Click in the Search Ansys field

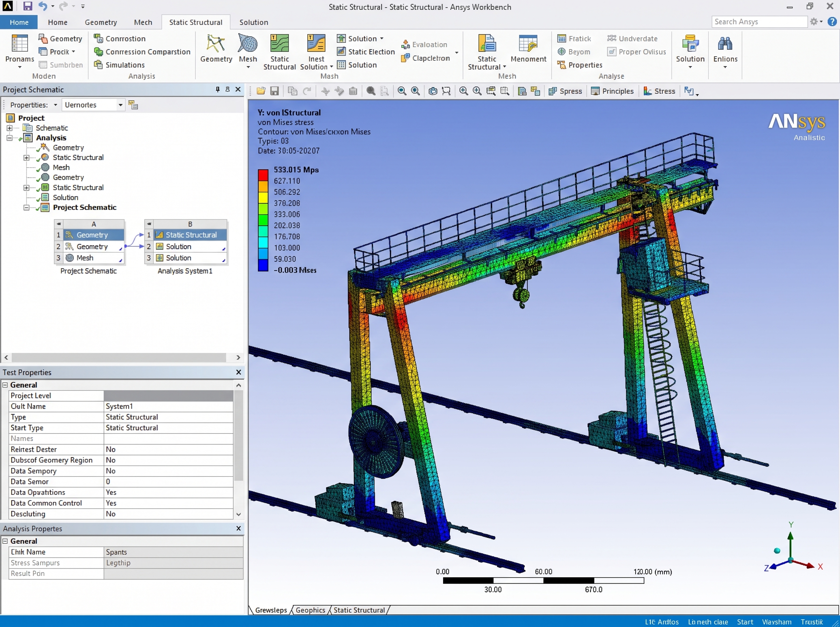(759, 22)
